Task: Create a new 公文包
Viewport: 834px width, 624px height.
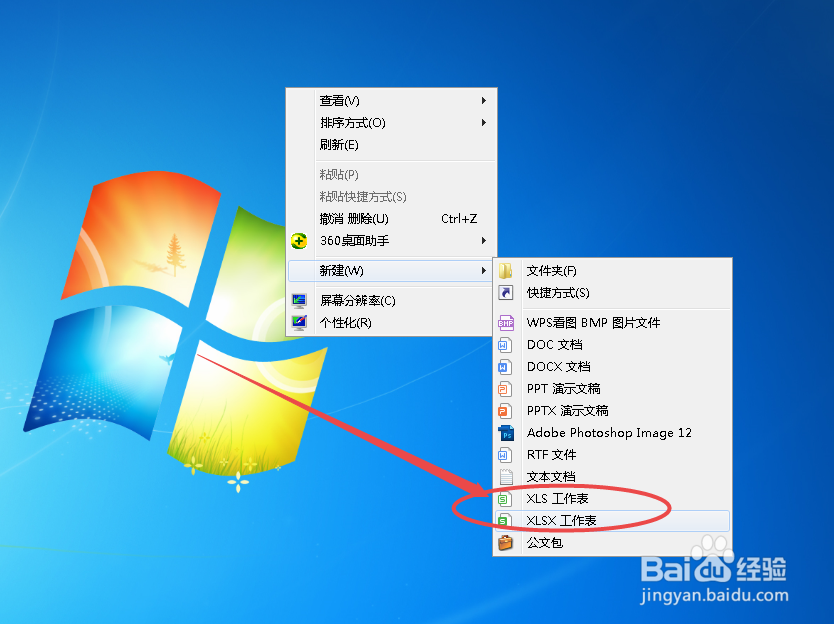Action: tap(612, 543)
